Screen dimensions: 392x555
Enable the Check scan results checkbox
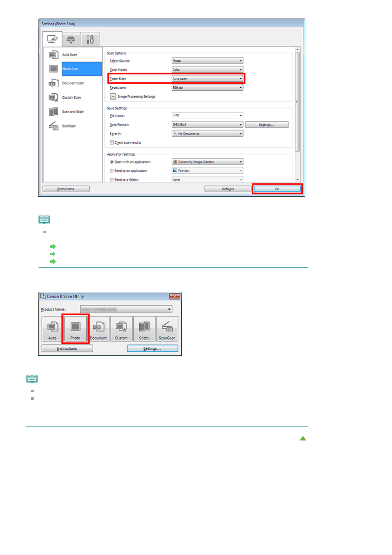click(112, 142)
